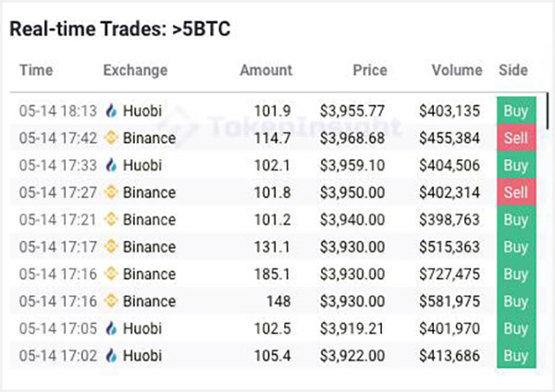Click the red Sell tag at $3,968.68
555x392 pixels.
click(x=516, y=138)
